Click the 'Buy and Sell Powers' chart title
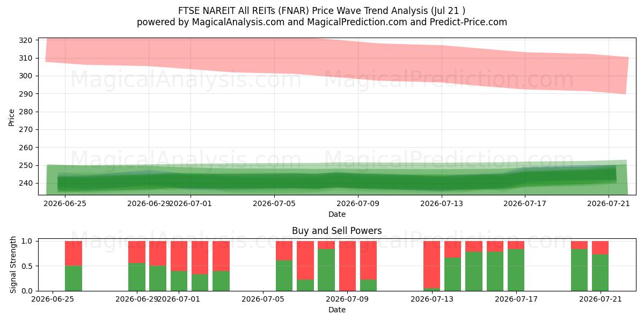This screenshot has width=644, height=322. tap(337, 231)
